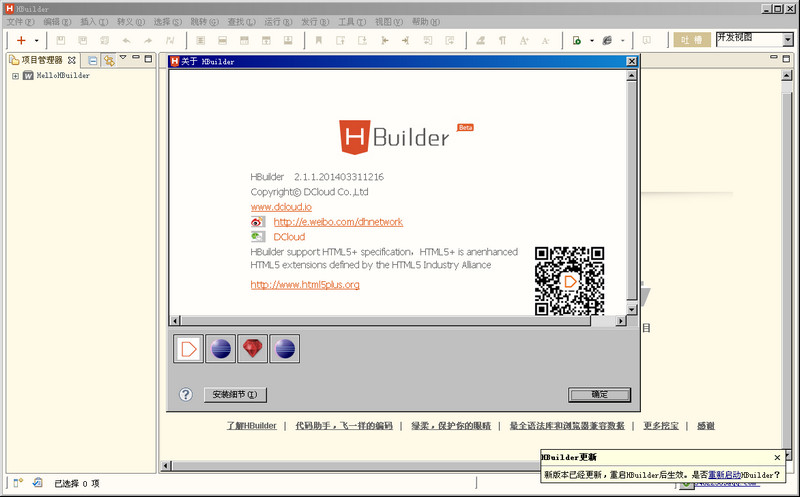Viewport: 800px width, 497px height.
Task: Expand the HelloHBuilder project node
Action: (x=15, y=76)
